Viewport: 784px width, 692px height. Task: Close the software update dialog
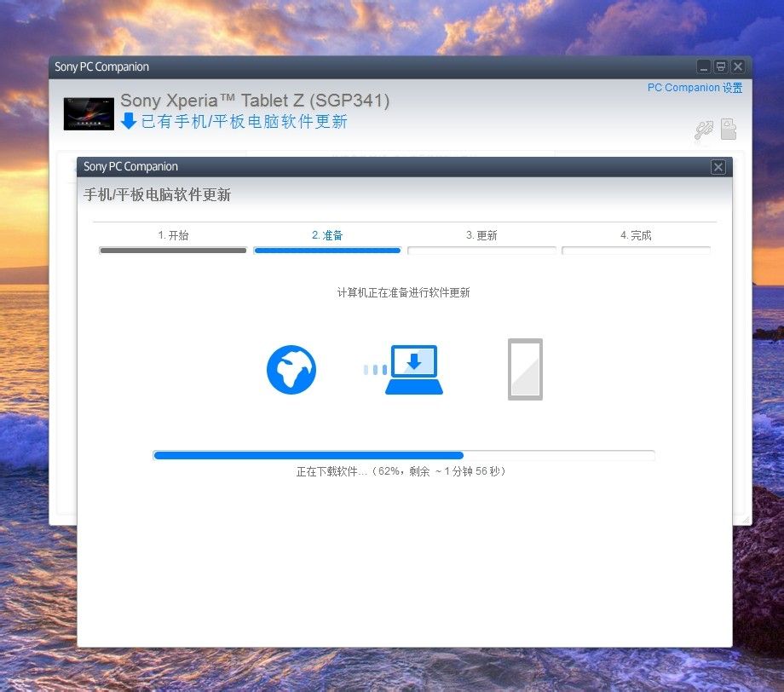tap(718, 167)
